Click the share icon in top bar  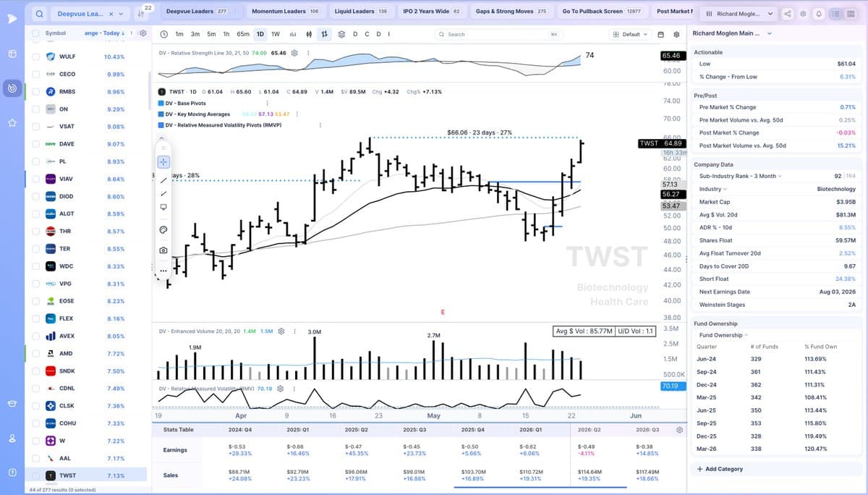tap(788, 14)
